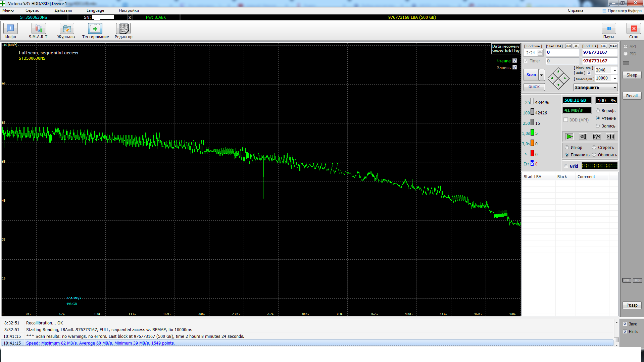Click the Журналы logs icon
This screenshot has height=362, width=644.
[x=66, y=31]
